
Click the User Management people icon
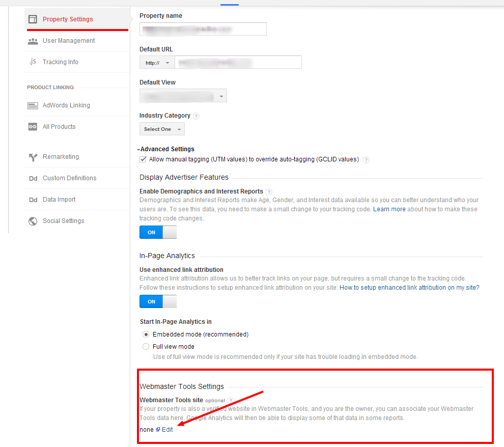33,41
